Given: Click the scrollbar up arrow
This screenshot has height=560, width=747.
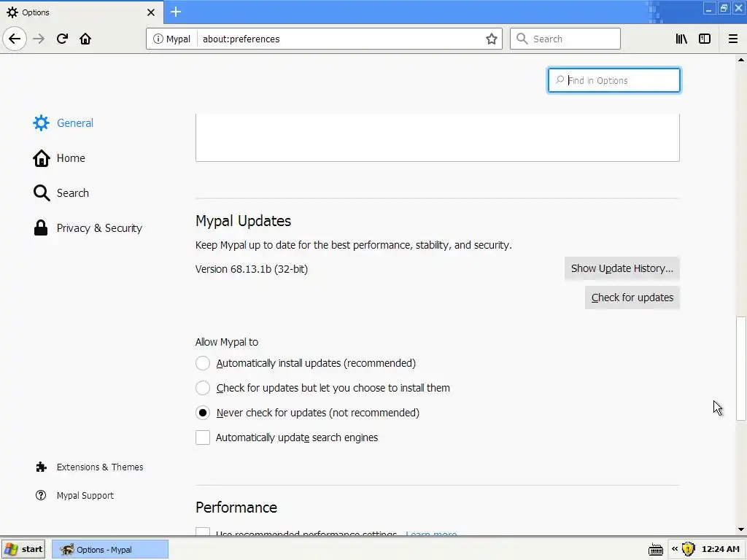Looking at the screenshot, I should (x=741, y=60).
